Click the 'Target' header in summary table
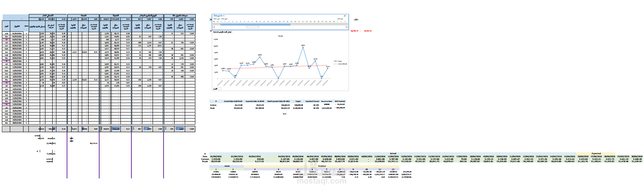 coord(298,101)
